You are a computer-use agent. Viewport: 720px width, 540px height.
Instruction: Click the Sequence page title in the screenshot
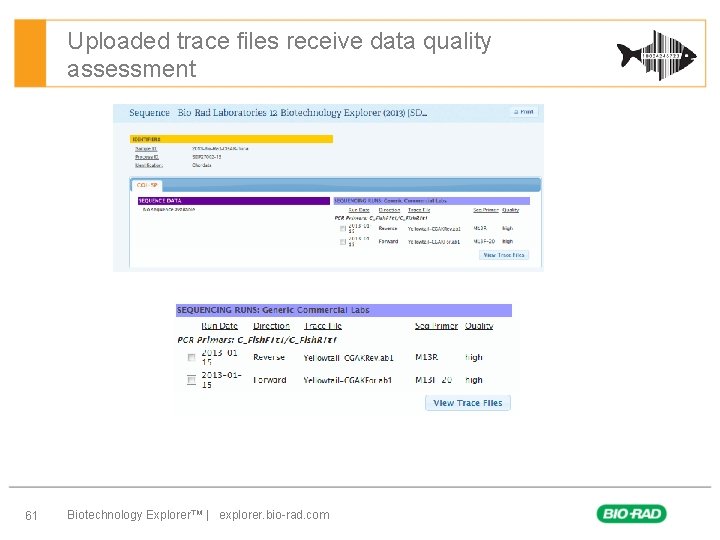[x=278, y=112]
